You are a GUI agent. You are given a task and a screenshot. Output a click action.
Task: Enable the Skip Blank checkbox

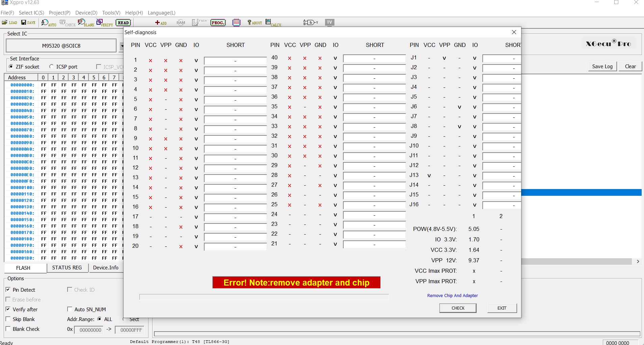[x=8, y=319]
